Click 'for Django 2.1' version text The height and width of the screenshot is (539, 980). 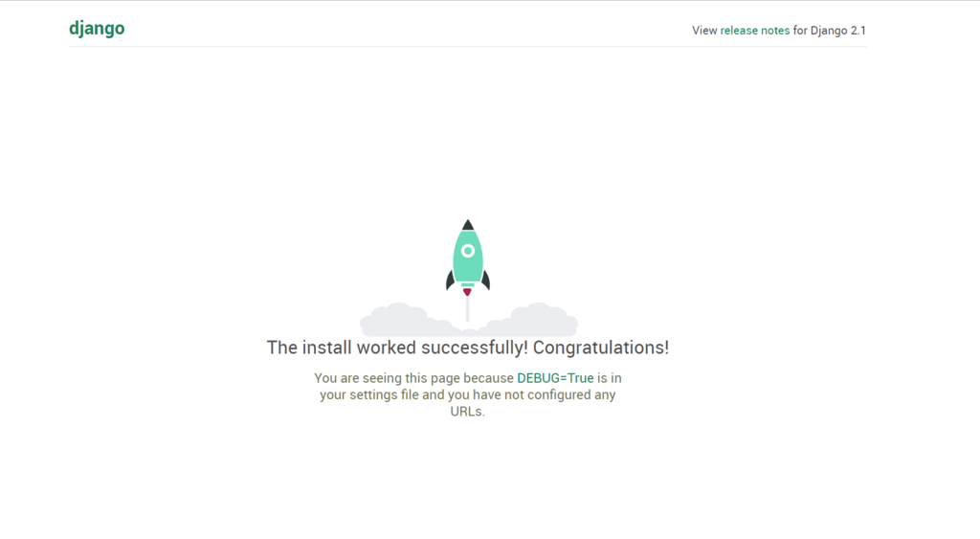click(x=830, y=31)
